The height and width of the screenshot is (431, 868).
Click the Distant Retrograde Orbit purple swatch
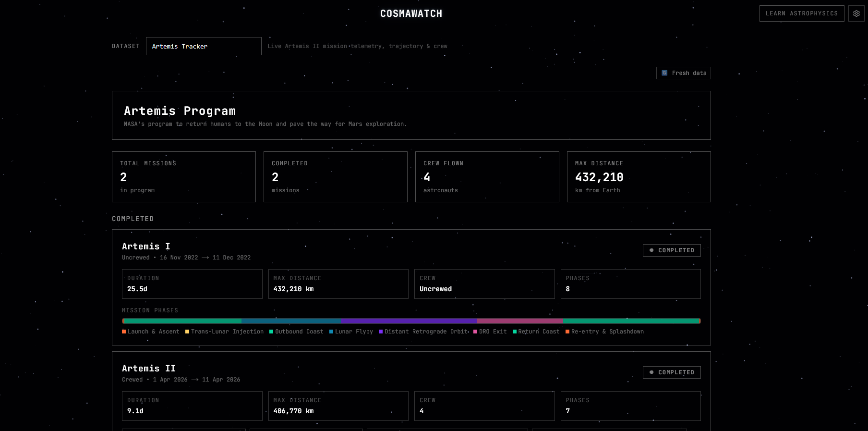tap(381, 332)
